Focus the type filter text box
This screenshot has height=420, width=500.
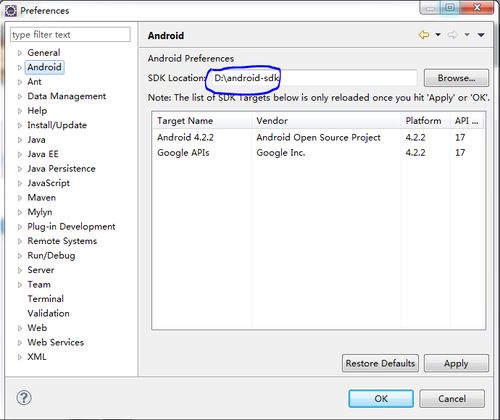point(70,35)
